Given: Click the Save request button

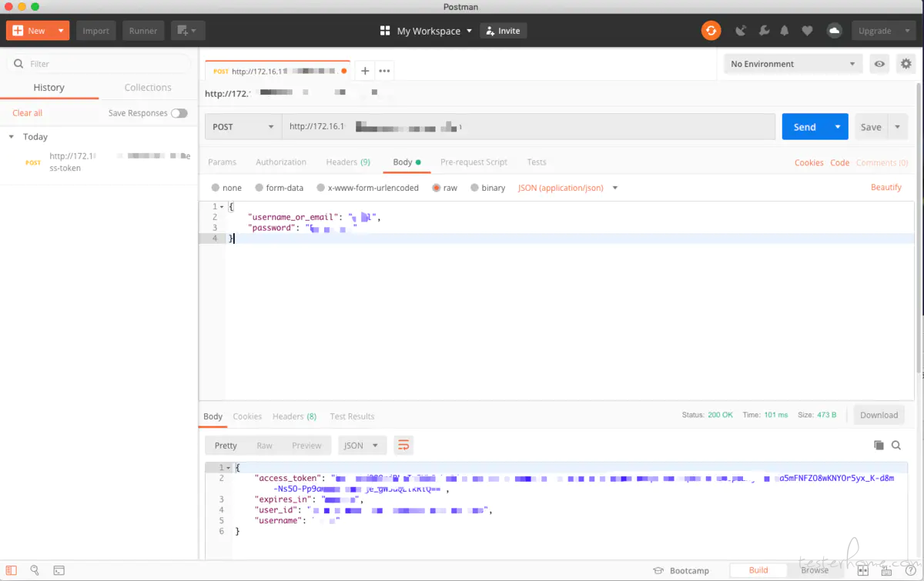Looking at the screenshot, I should tap(871, 127).
